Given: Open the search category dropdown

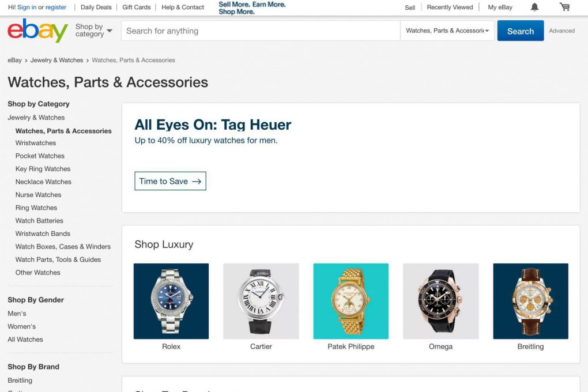Looking at the screenshot, I should (447, 31).
